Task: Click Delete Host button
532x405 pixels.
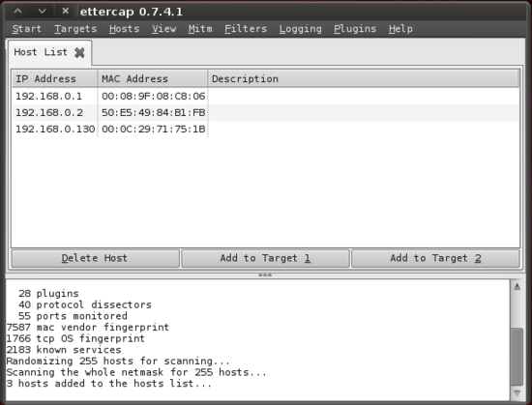Action: click(x=96, y=258)
